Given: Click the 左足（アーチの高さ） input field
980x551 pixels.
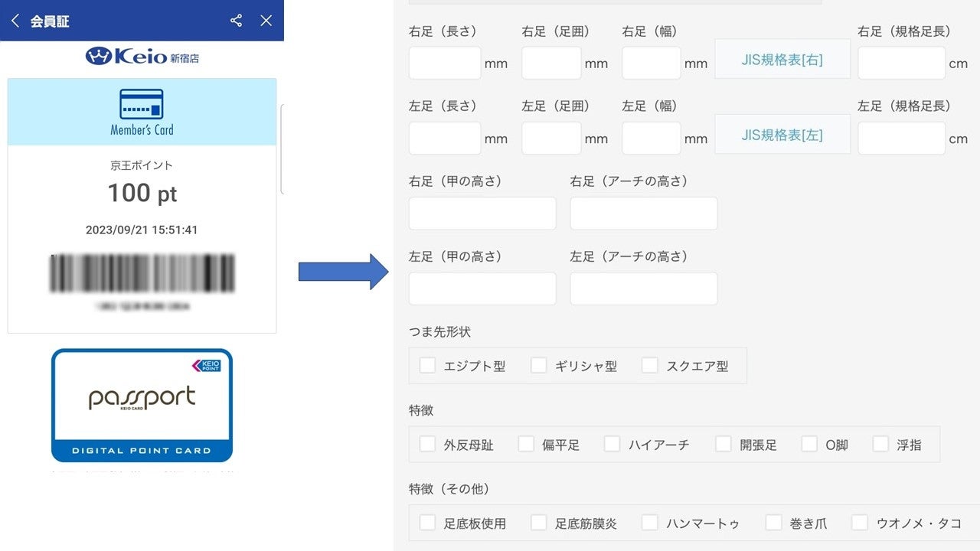Looking at the screenshot, I should [x=643, y=289].
